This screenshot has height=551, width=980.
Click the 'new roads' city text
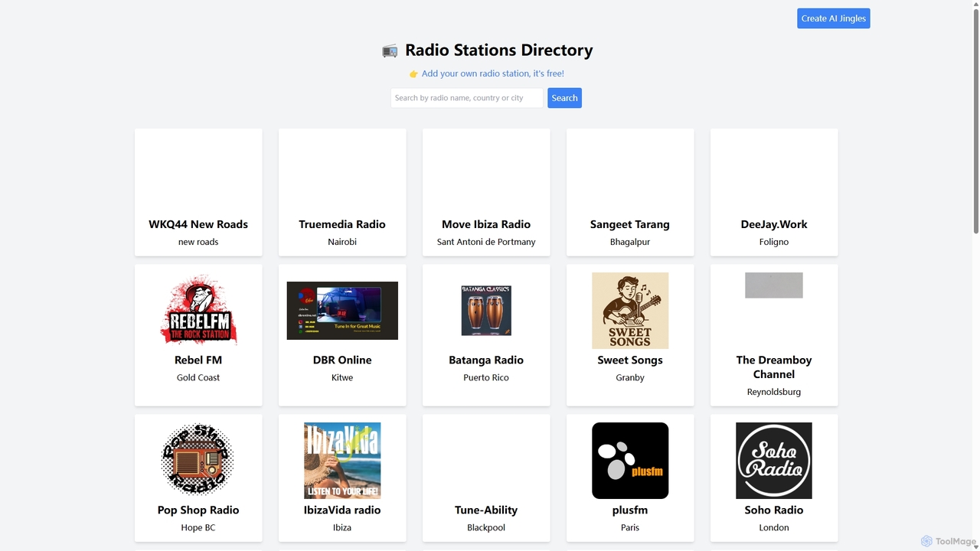(x=198, y=242)
